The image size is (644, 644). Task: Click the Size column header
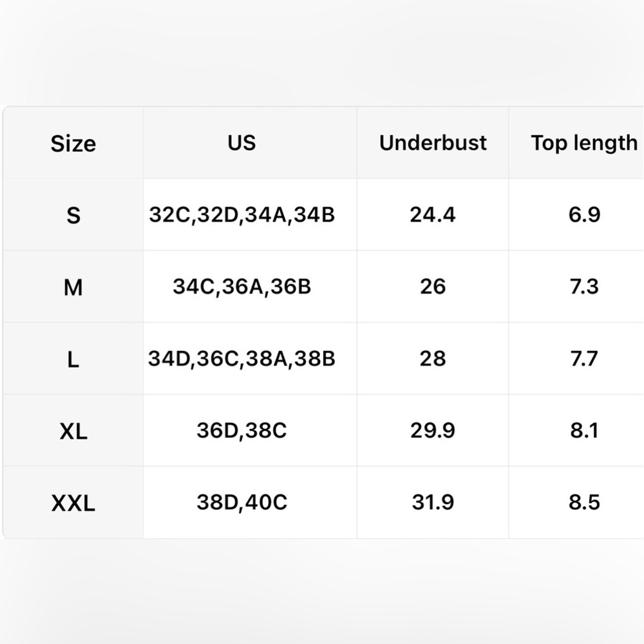pos(73,144)
